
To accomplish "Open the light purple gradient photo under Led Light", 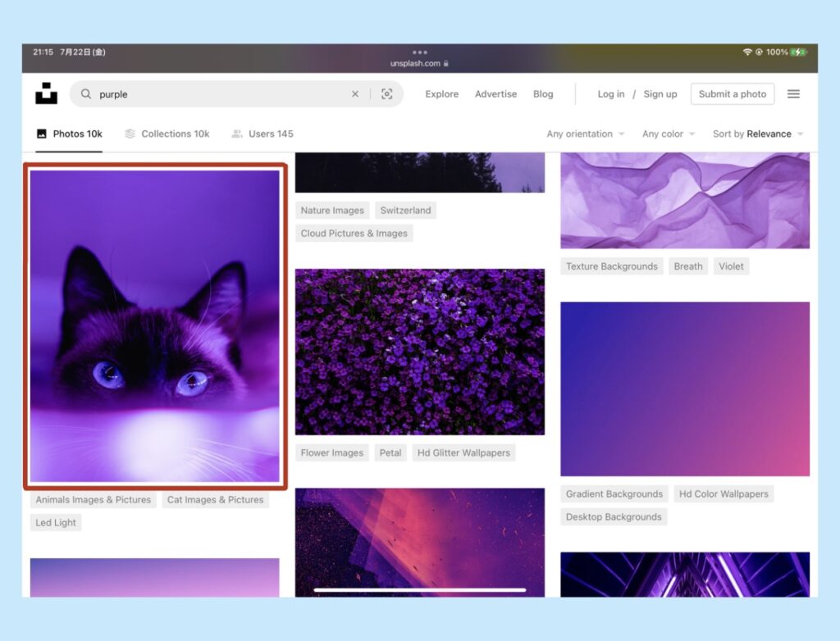I will (155, 578).
